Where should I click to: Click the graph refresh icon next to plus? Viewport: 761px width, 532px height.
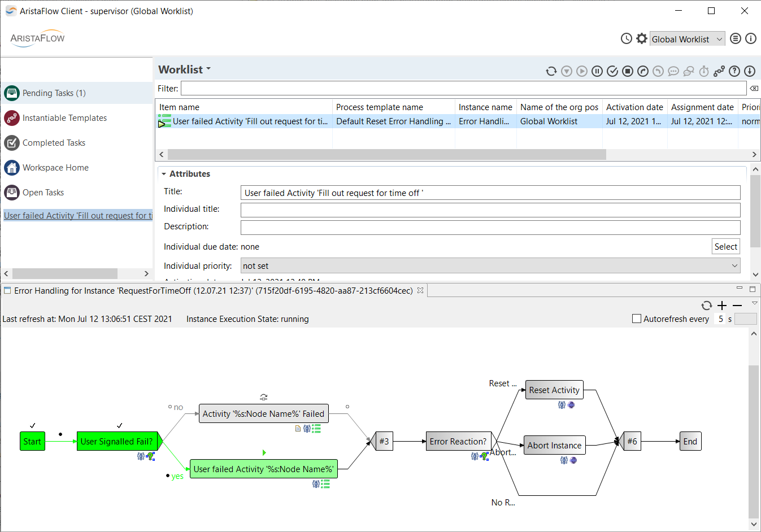[x=707, y=306]
